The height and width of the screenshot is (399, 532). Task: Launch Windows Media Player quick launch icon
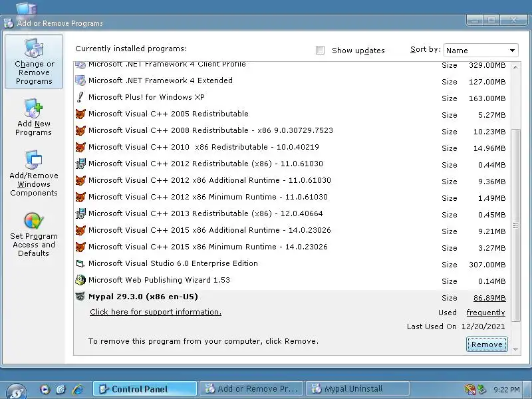pyautogui.click(x=45, y=390)
